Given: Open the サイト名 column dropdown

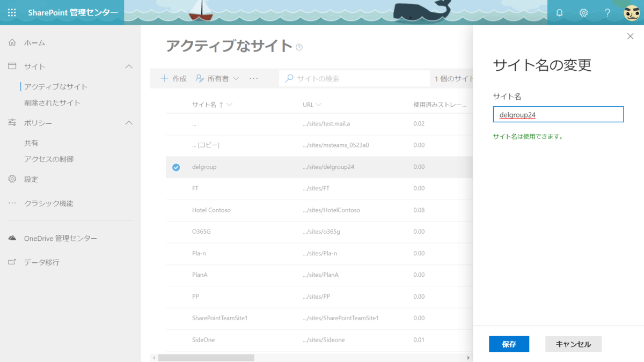Looking at the screenshot, I should (x=229, y=105).
